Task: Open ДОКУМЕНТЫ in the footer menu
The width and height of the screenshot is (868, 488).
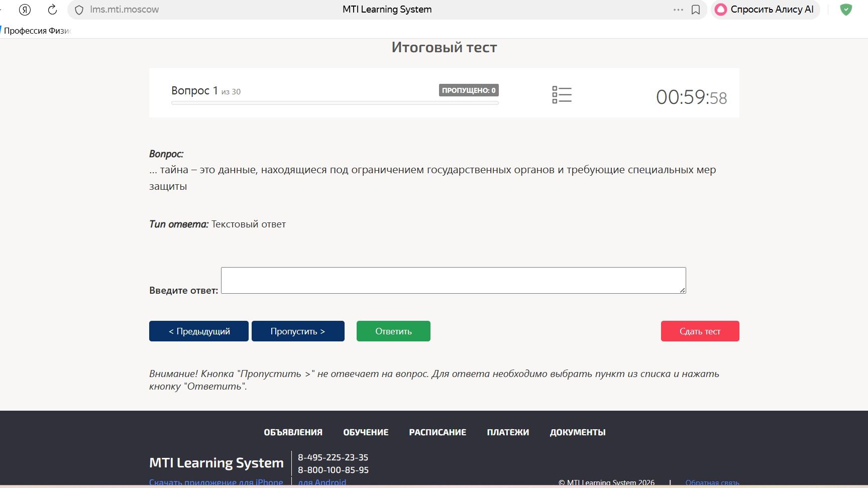Action: coord(578,432)
